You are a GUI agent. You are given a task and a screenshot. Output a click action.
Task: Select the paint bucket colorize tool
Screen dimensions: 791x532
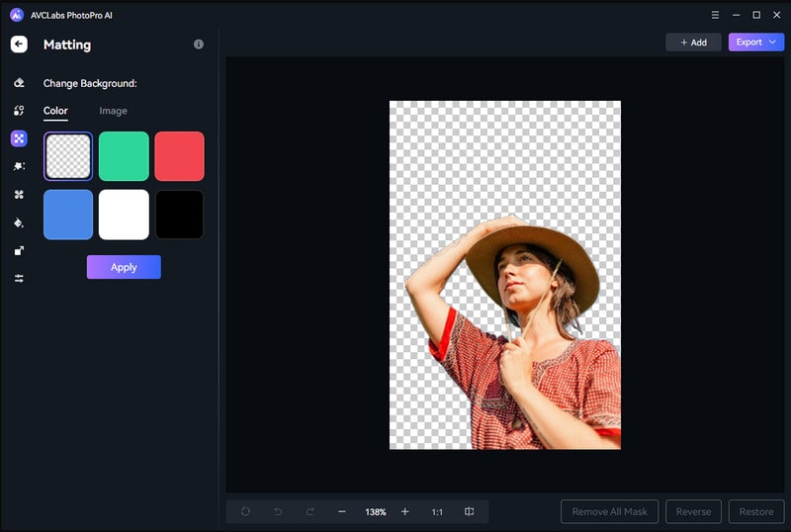point(19,222)
